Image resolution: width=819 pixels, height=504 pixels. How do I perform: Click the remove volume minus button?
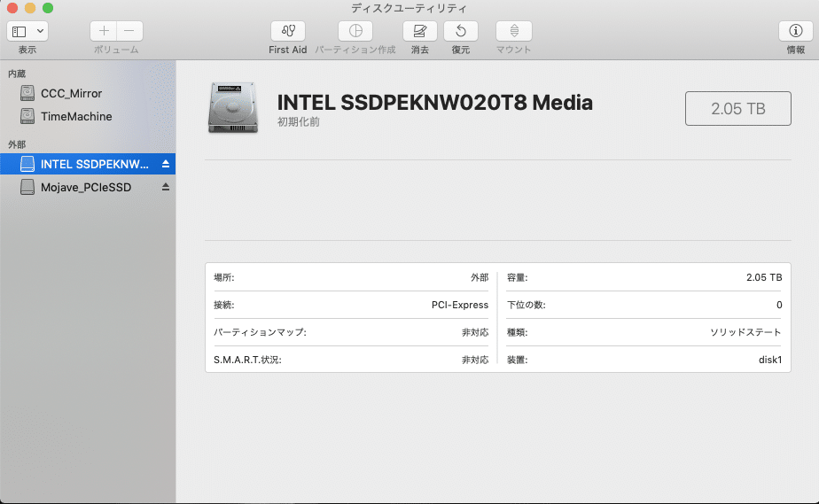[129, 31]
